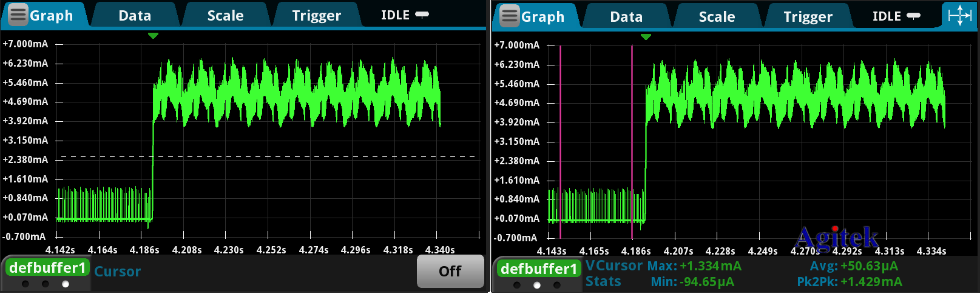Click the second magenta vertical cursor line
The width and height of the screenshot is (980, 294).
[632, 139]
